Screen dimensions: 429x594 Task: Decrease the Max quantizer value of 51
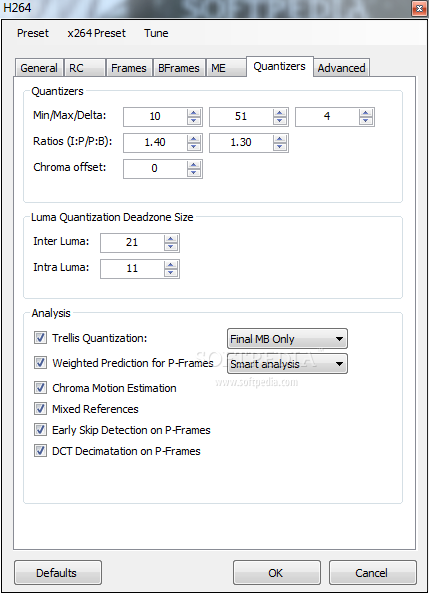tap(280, 120)
